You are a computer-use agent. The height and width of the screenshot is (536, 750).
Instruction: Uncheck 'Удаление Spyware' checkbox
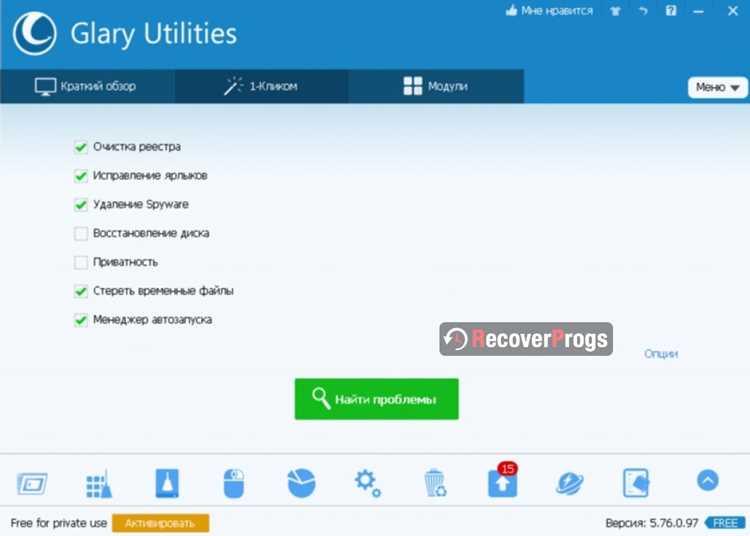[x=81, y=205]
